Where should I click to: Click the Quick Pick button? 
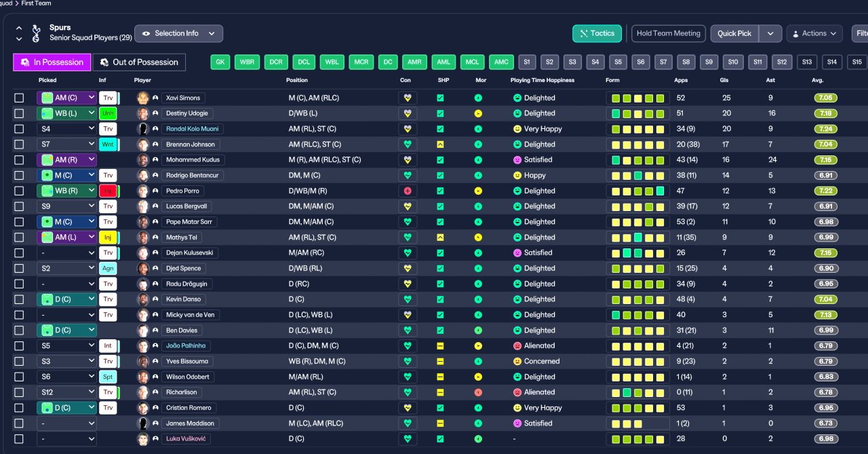[x=735, y=33]
